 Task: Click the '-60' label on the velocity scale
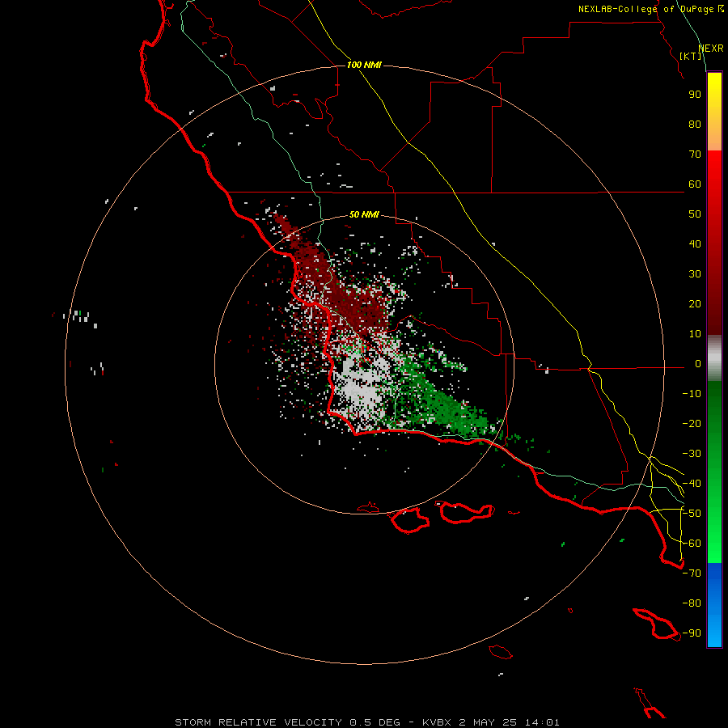click(x=692, y=544)
